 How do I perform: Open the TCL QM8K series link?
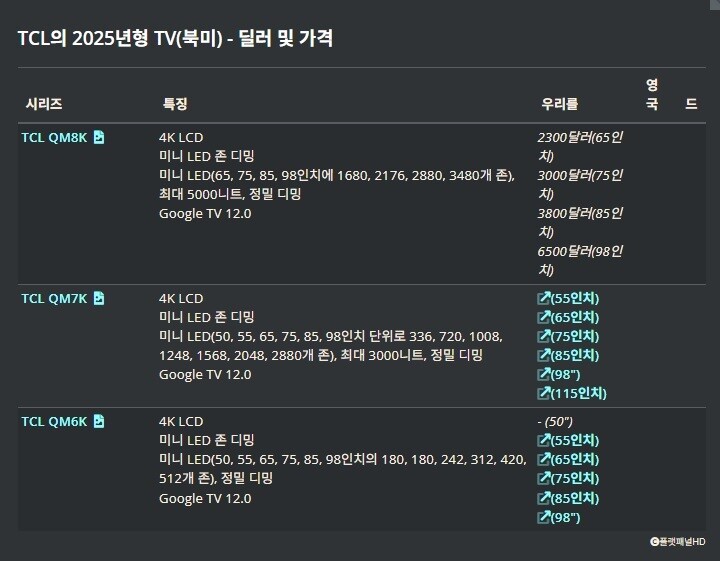point(54,137)
